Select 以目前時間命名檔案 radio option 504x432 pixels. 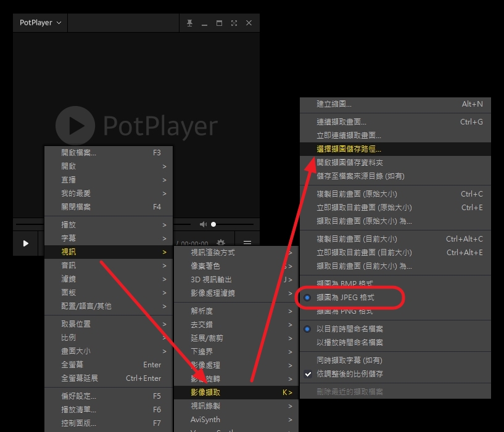point(349,329)
